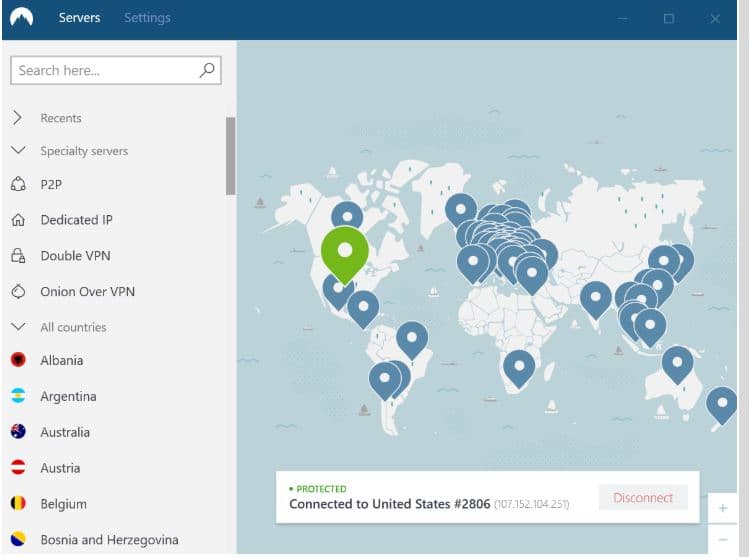Click the magnifier icon in search box

click(x=207, y=70)
